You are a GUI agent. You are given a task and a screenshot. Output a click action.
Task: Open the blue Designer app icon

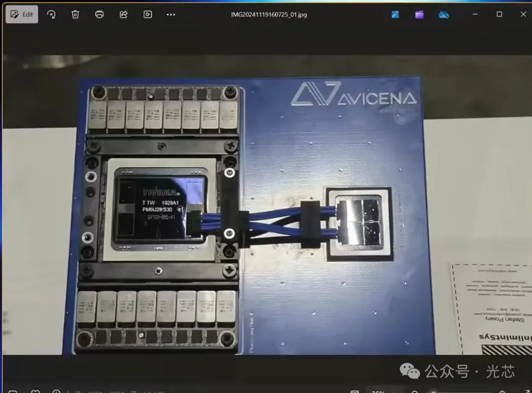pyautogui.click(x=395, y=14)
